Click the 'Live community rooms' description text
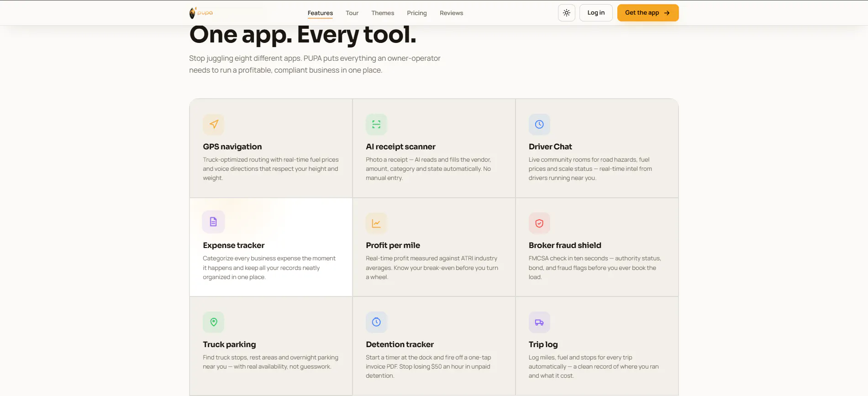Image resolution: width=868 pixels, height=396 pixels. [590, 169]
